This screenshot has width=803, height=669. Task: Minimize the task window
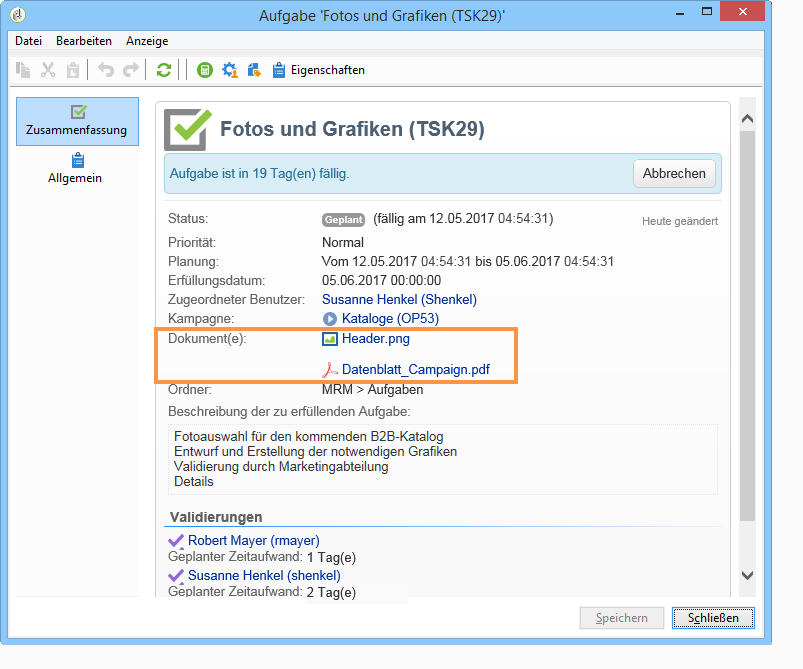point(680,12)
